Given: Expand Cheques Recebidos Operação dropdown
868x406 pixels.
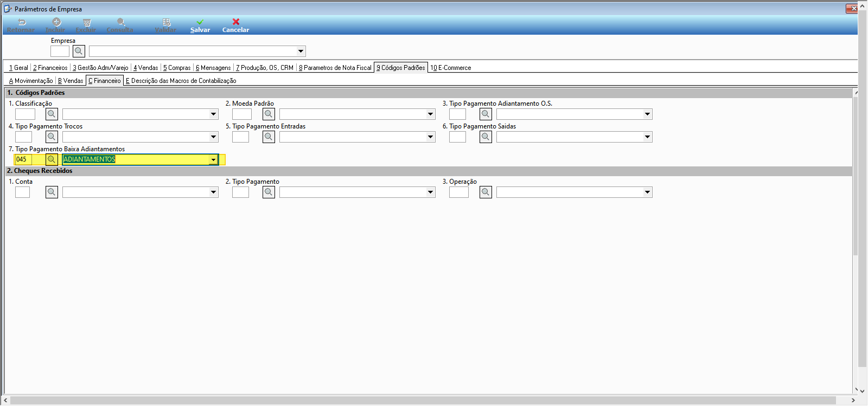Looking at the screenshot, I should click(x=647, y=192).
